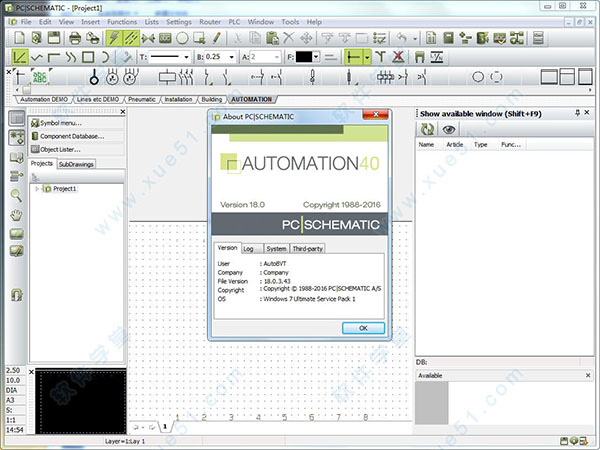Open the File menu

pyautogui.click(x=26, y=22)
